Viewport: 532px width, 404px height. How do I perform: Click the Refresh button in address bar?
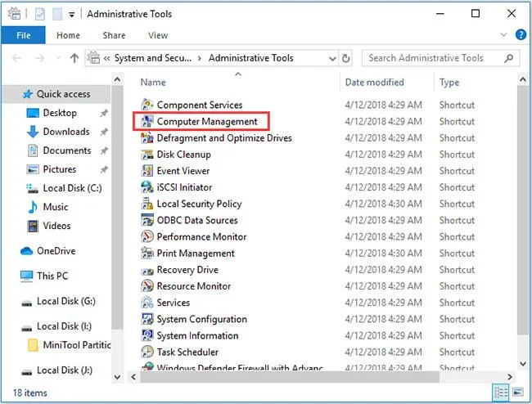[x=345, y=58]
